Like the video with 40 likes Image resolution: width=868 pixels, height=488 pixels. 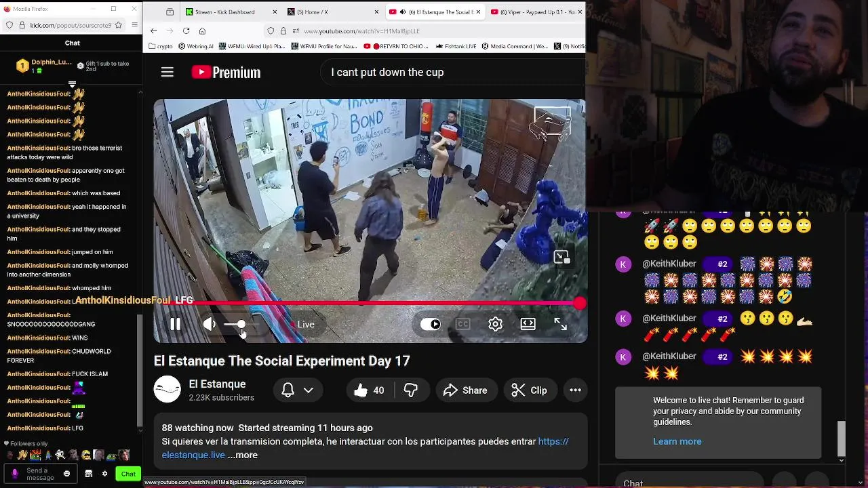click(369, 390)
